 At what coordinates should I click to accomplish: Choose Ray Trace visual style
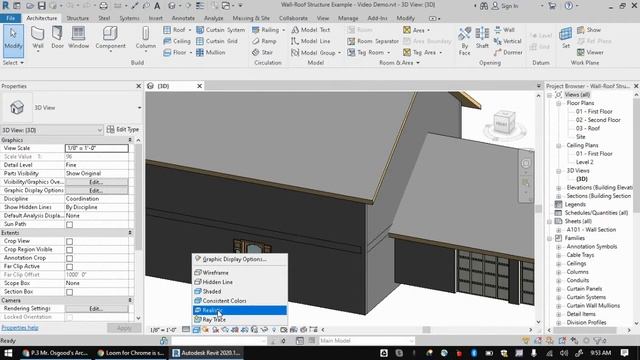point(240,320)
